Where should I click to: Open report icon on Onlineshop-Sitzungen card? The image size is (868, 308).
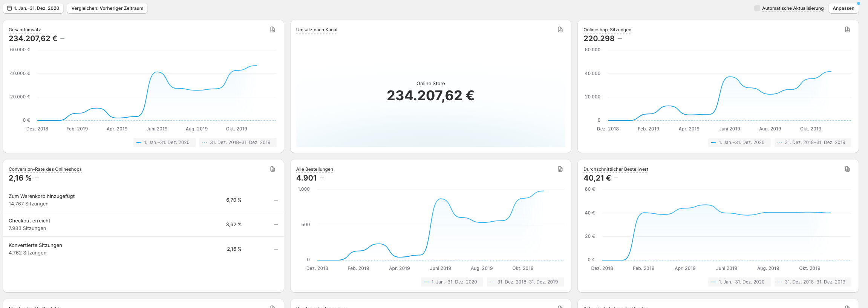pyautogui.click(x=847, y=29)
